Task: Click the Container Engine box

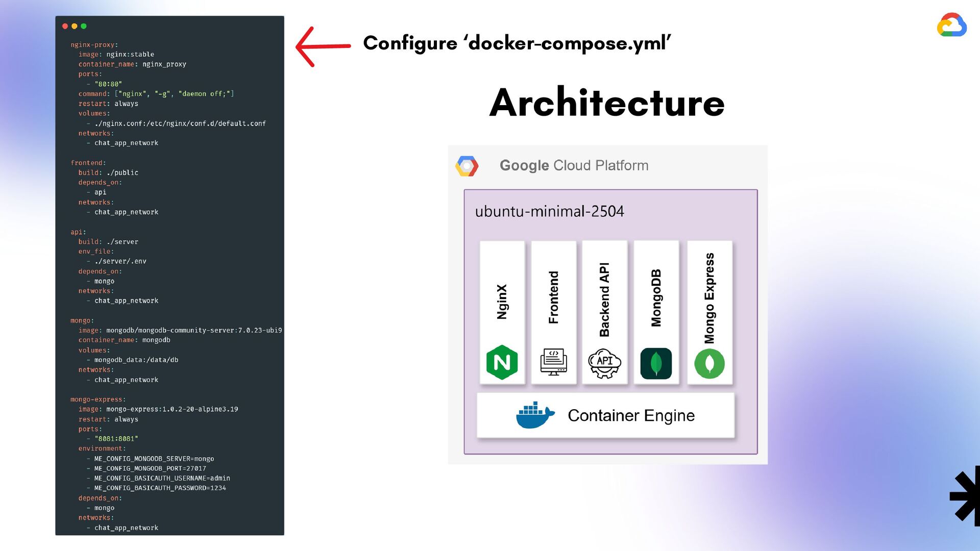Action: (631, 415)
